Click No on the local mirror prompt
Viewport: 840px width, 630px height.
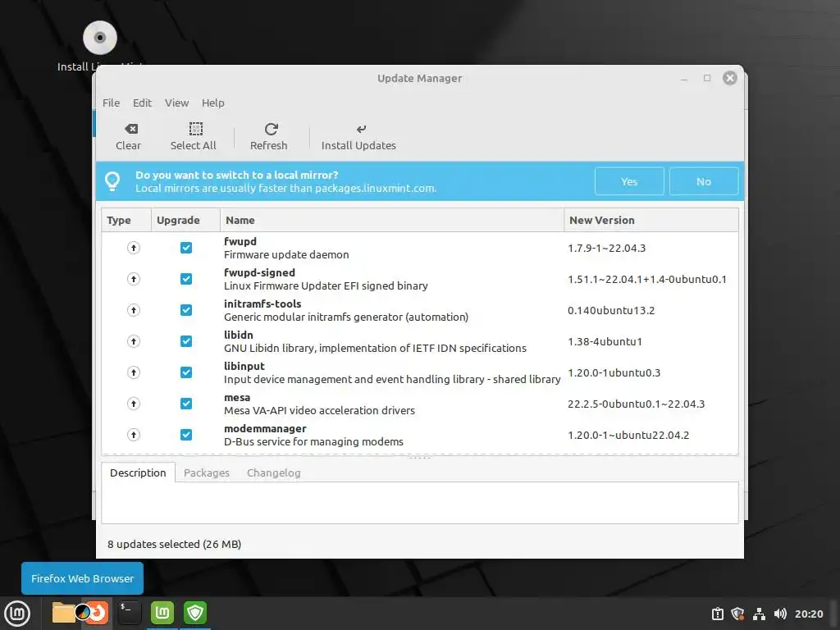coord(703,181)
